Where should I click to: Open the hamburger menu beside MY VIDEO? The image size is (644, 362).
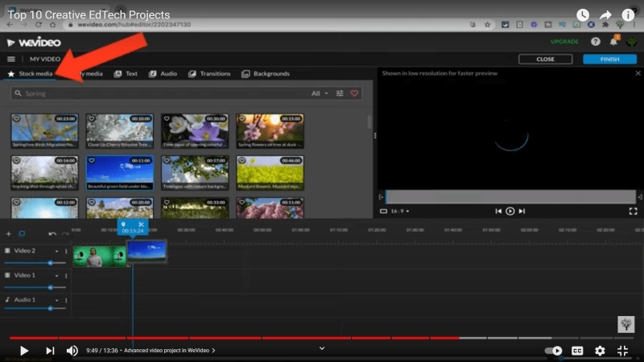coord(11,60)
